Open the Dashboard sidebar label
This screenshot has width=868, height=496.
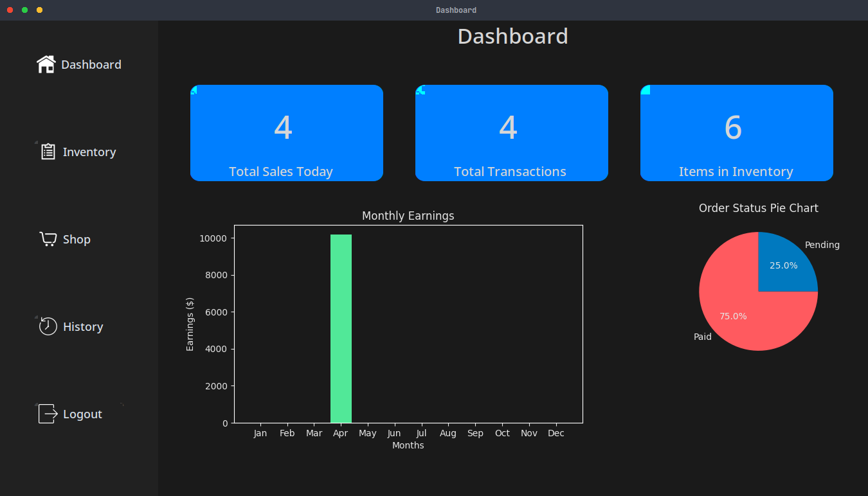pyautogui.click(x=91, y=64)
